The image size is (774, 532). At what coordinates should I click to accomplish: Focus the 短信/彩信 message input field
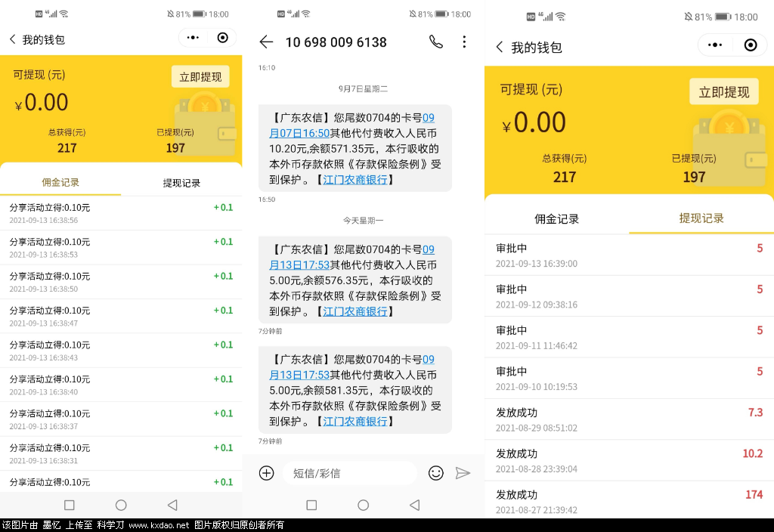click(x=351, y=473)
